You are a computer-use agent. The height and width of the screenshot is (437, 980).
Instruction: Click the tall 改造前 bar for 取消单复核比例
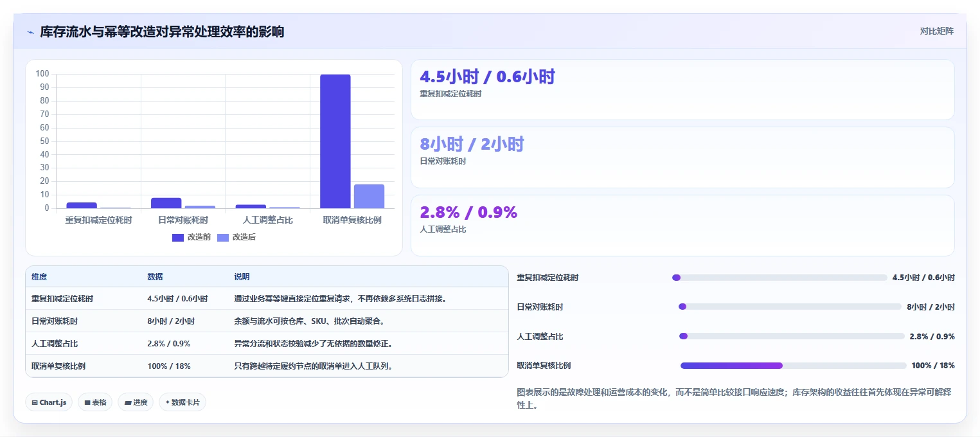335,141
